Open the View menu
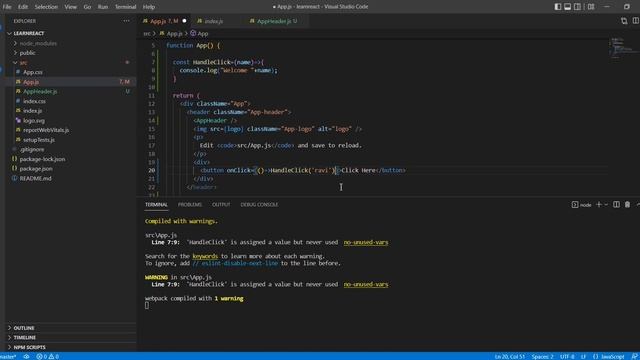This screenshot has height=360, width=640. click(x=70, y=7)
